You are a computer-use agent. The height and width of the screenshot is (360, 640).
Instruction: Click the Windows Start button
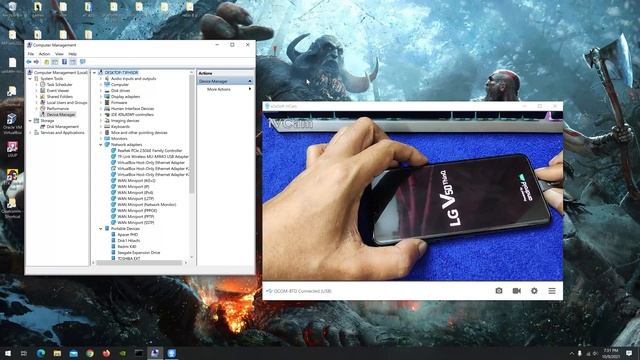click(8, 353)
